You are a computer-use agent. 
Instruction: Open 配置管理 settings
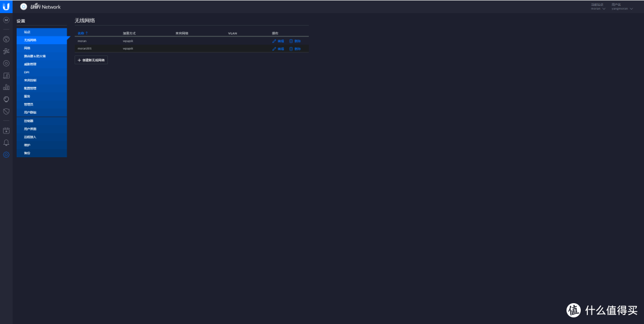coord(42,88)
